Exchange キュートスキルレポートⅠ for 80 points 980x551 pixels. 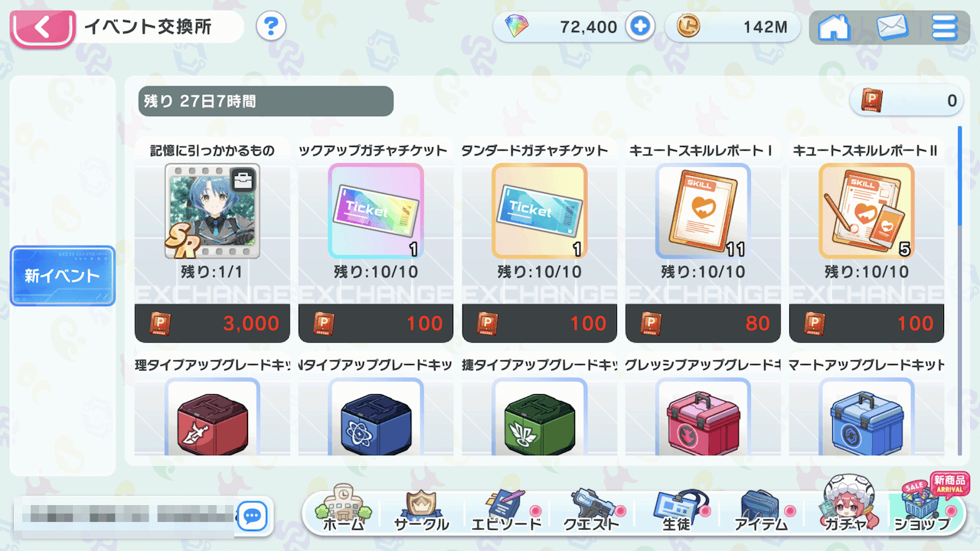click(x=703, y=323)
